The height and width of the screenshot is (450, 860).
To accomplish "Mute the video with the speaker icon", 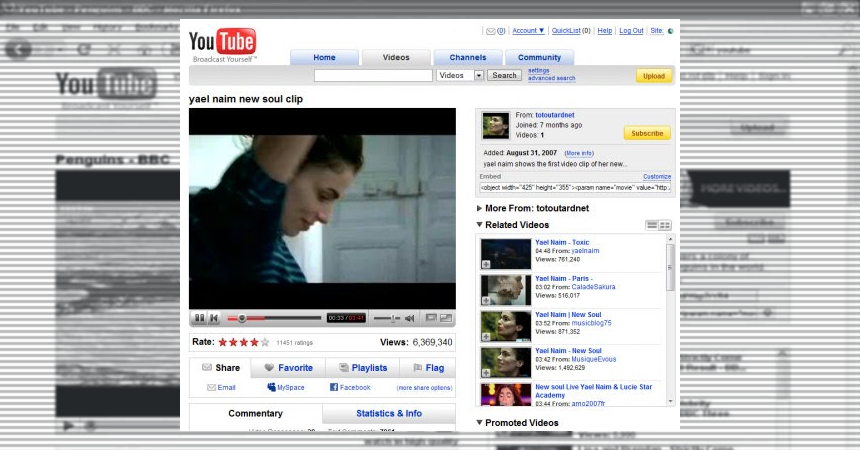I will tap(410, 318).
